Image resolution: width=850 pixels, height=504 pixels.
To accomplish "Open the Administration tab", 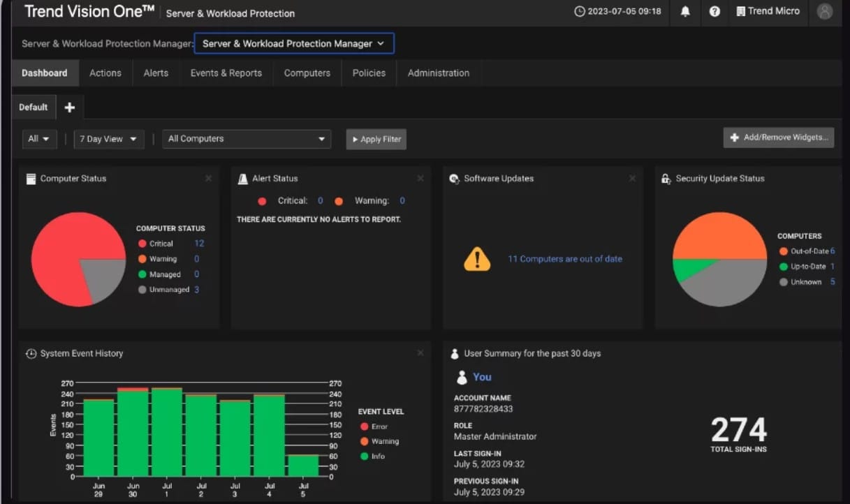I will [x=438, y=73].
